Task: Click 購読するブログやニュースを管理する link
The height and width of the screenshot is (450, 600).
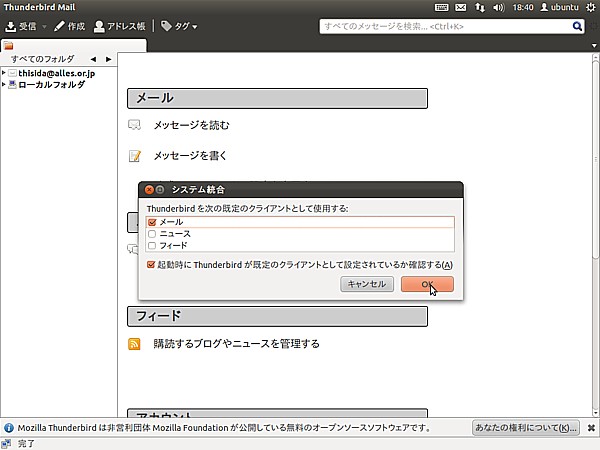Action: coord(236,344)
